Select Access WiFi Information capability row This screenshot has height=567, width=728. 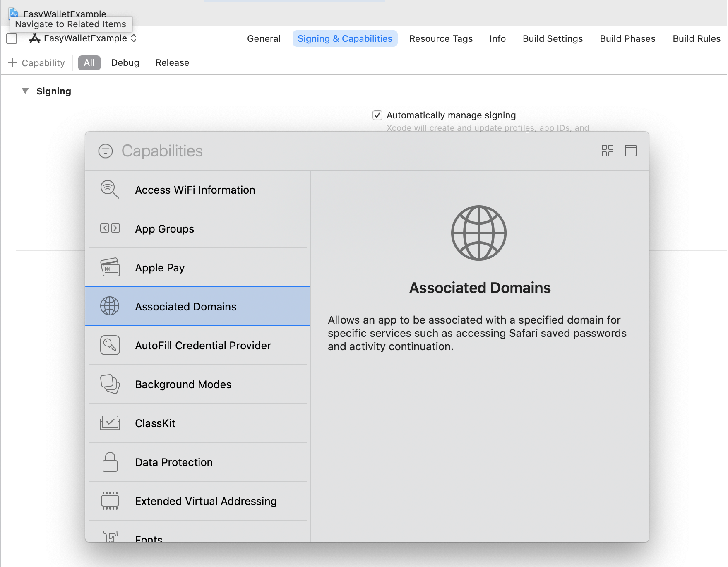pyautogui.click(x=198, y=190)
